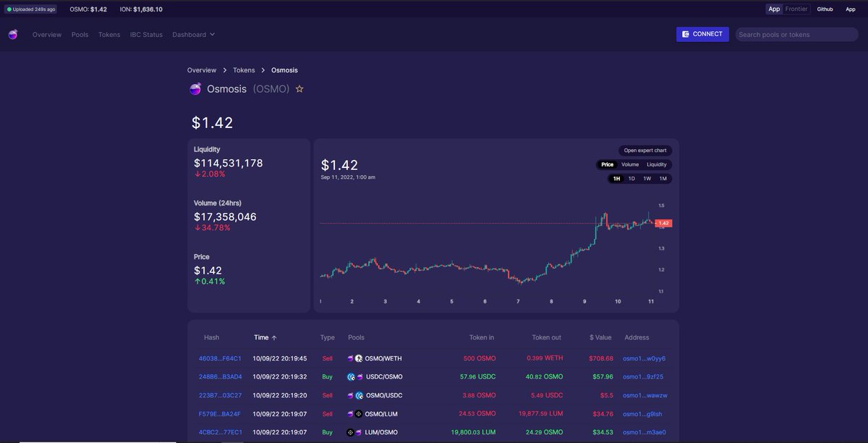Screen dimensions: 868x443
Task: Open the Pools page
Action: coord(80,35)
